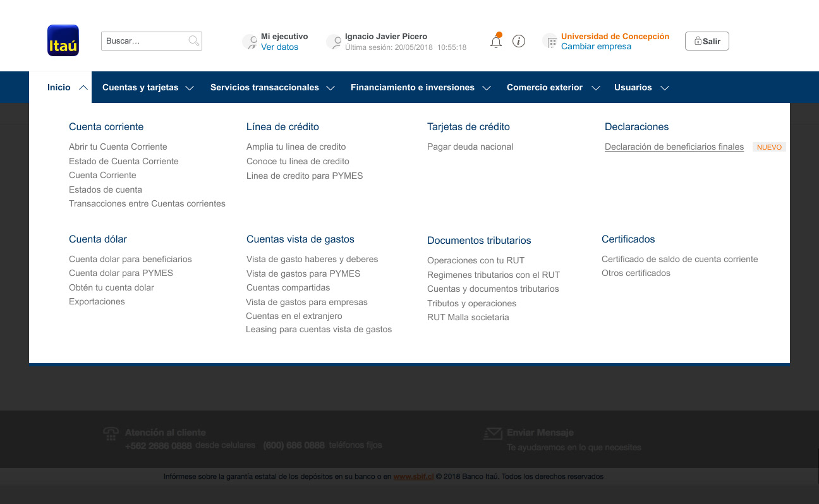Click the Certificados heading

click(x=628, y=239)
